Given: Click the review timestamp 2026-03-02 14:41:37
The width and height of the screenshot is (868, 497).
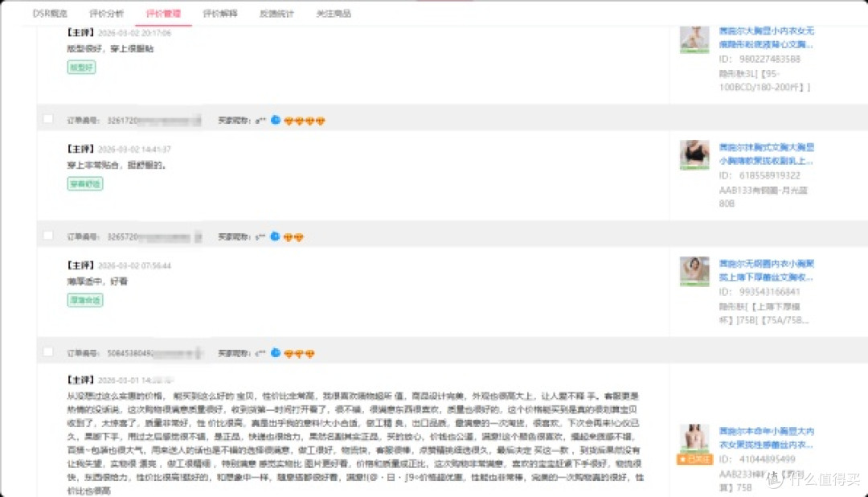Looking at the screenshot, I should click(134, 149).
